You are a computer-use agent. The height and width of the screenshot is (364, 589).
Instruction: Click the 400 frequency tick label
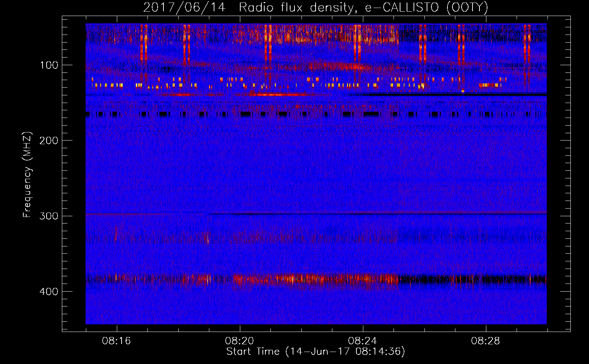tap(49, 292)
